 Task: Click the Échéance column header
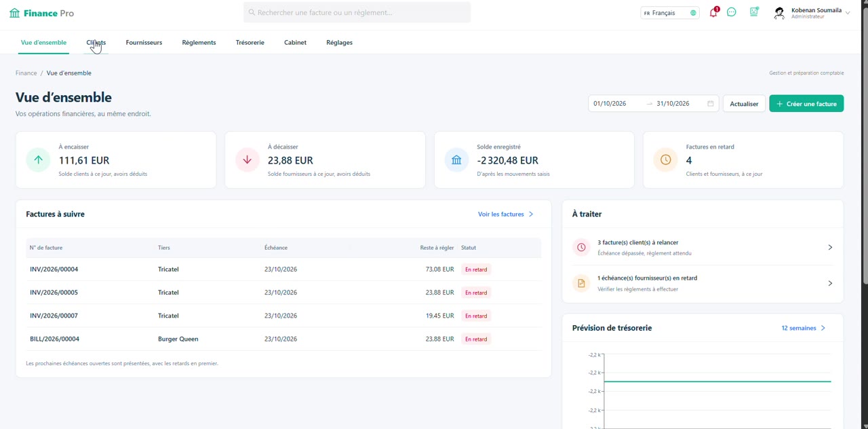point(276,248)
